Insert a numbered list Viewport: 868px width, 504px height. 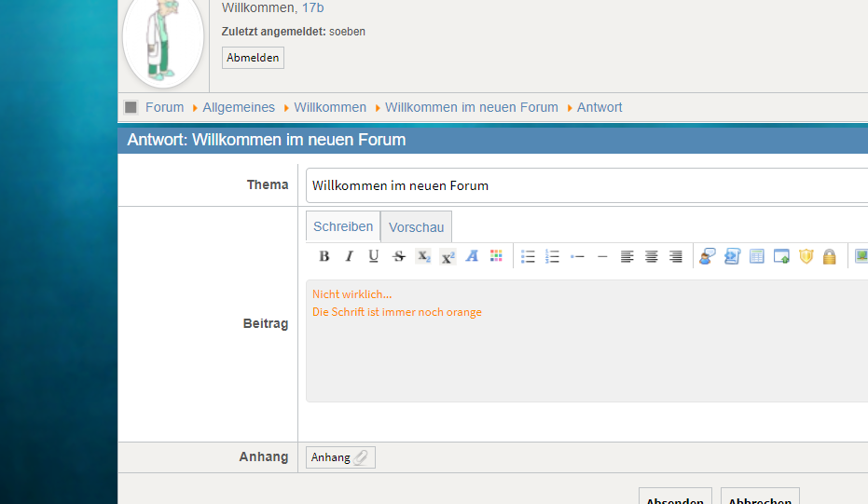pyautogui.click(x=552, y=256)
